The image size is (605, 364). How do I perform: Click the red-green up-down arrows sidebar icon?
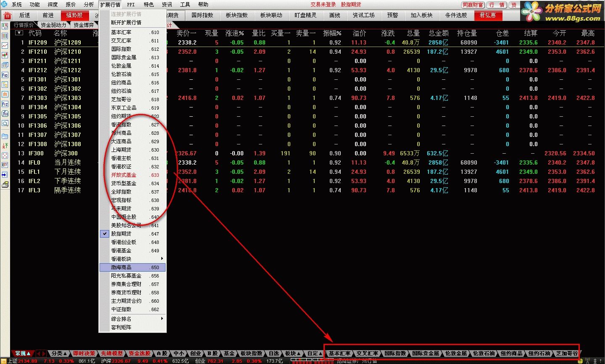5,146
